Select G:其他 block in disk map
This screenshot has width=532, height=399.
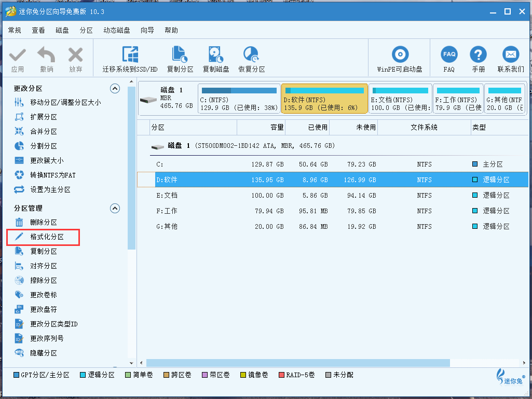(x=505, y=99)
